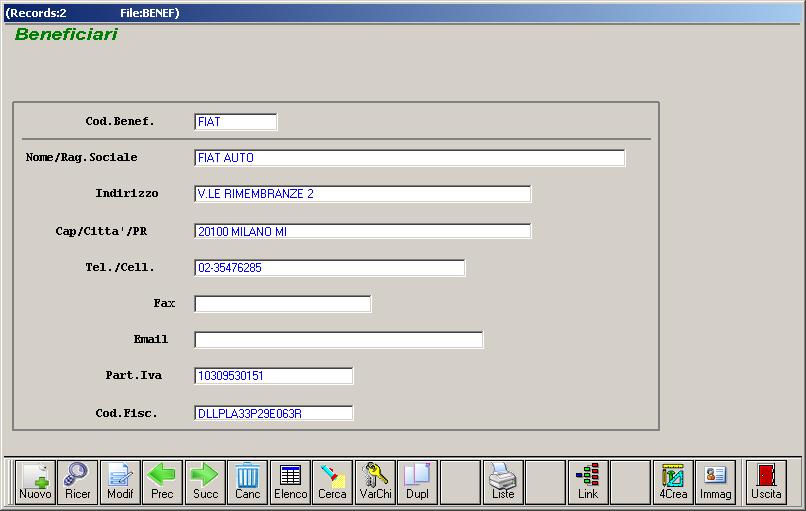The height and width of the screenshot is (511, 806).
Task: Open the Link diagram tool
Action: [588, 482]
